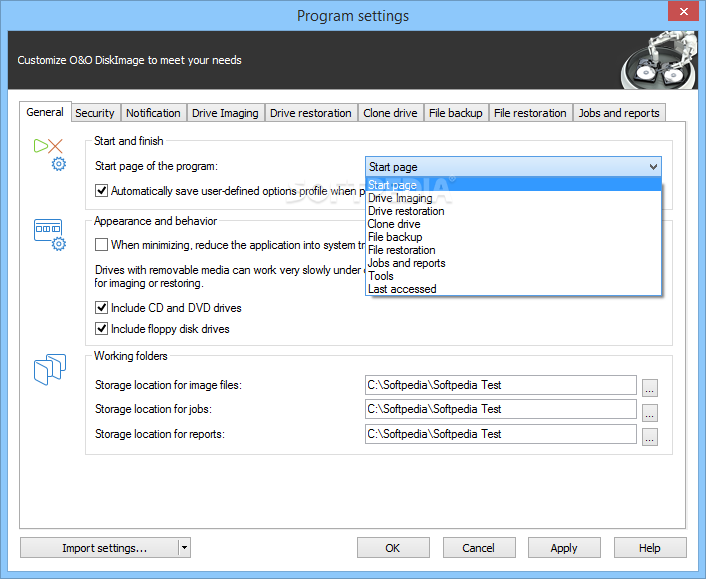Click the reports storage path field
Image resolution: width=706 pixels, height=579 pixels.
501,434
